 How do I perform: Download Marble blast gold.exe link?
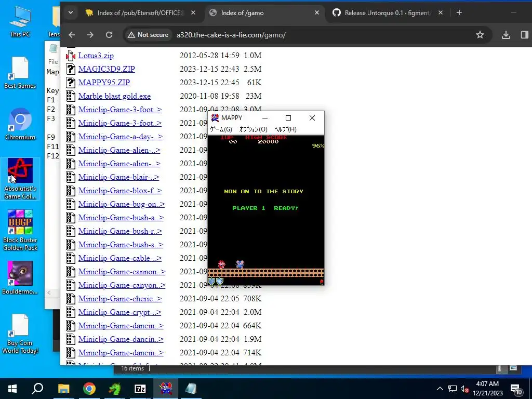(114, 96)
